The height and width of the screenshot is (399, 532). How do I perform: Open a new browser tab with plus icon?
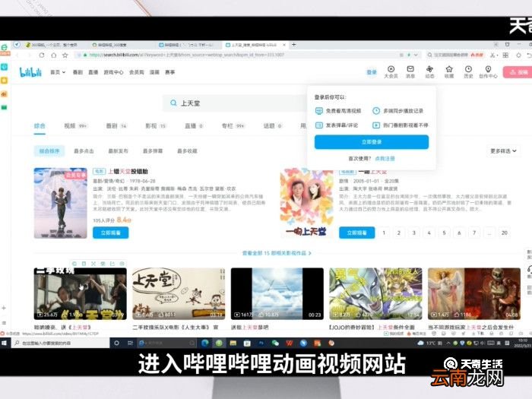(x=294, y=44)
